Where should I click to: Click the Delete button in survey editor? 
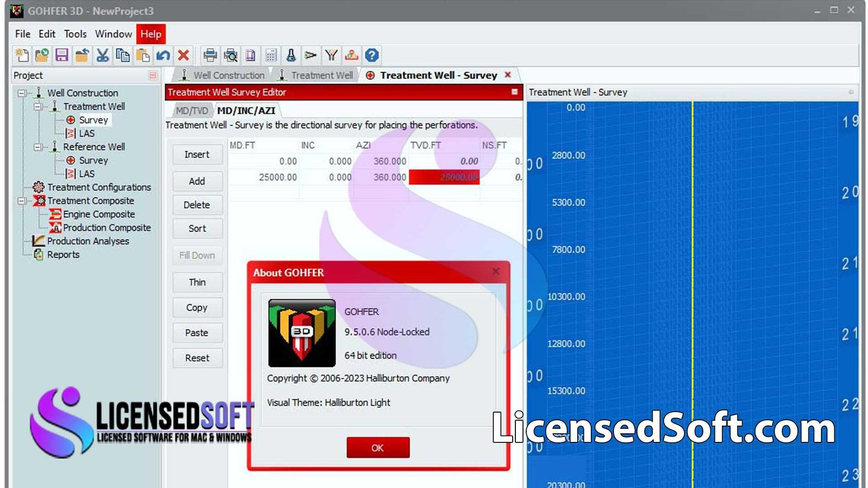197,205
